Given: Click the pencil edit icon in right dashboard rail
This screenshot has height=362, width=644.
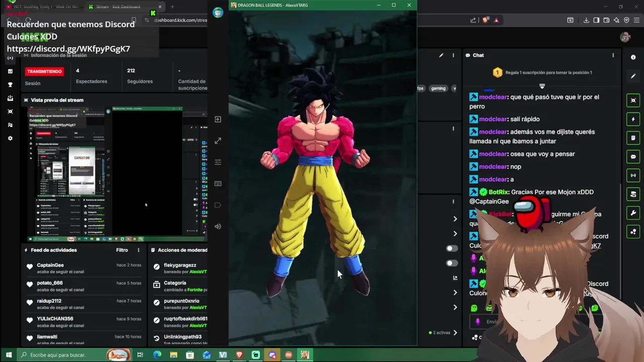Looking at the screenshot, I should [x=633, y=76].
